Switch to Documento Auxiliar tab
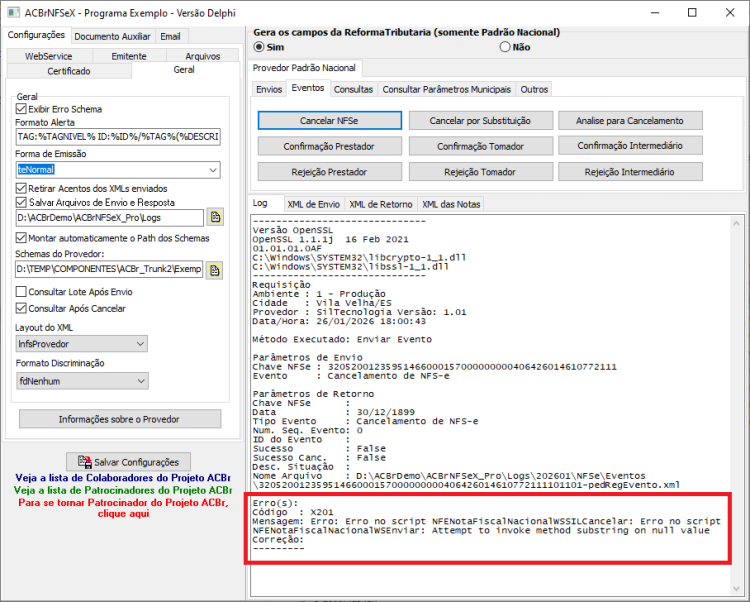The image size is (750, 602). 112,36
